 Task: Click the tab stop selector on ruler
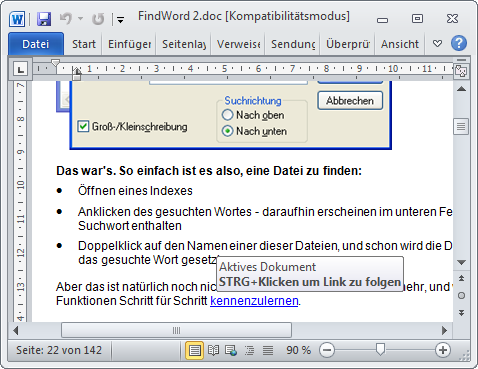20,69
